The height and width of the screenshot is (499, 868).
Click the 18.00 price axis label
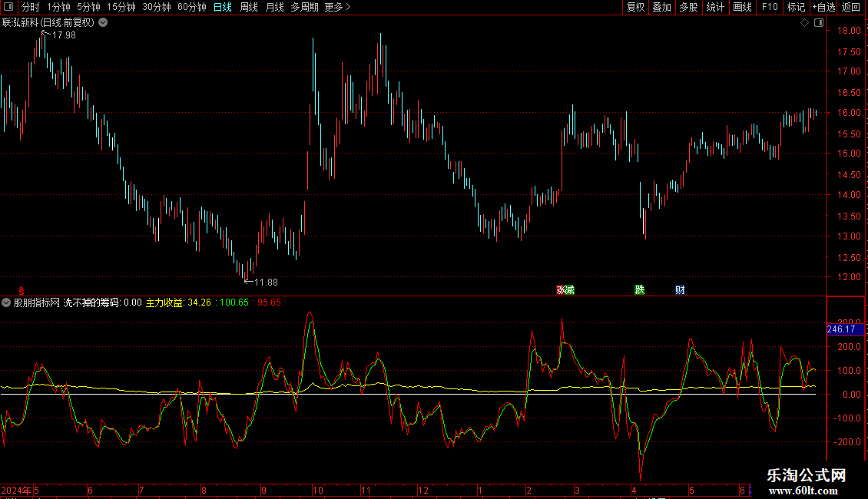[849, 31]
